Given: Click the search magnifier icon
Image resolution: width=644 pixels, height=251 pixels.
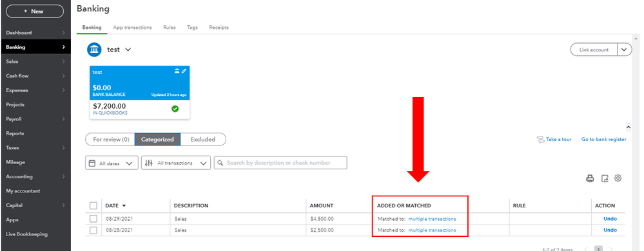Looking at the screenshot, I should (220, 163).
